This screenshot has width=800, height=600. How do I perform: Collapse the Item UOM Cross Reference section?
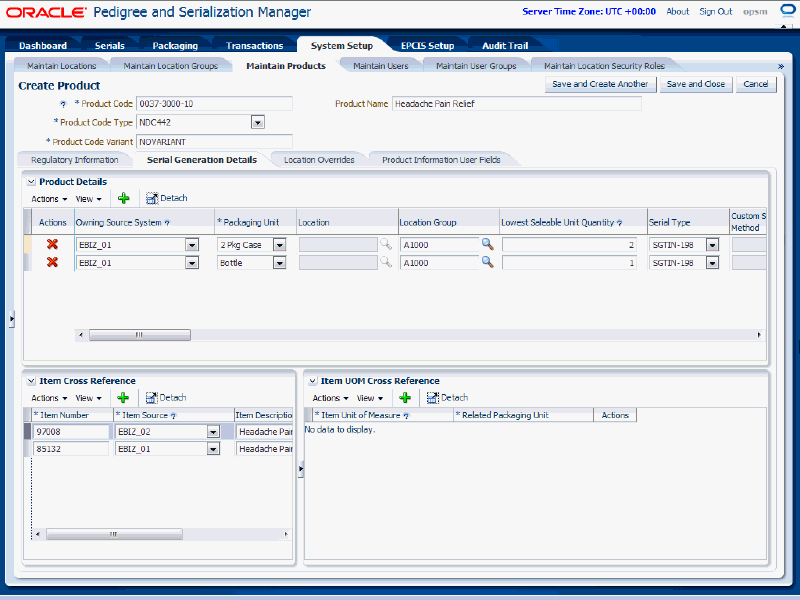pos(313,381)
